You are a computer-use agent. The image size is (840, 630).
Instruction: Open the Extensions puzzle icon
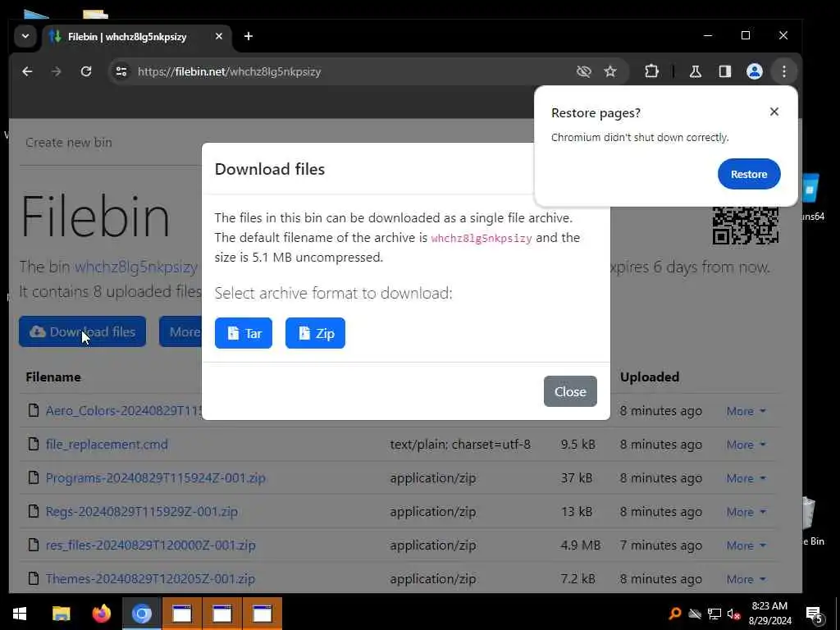[651, 71]
